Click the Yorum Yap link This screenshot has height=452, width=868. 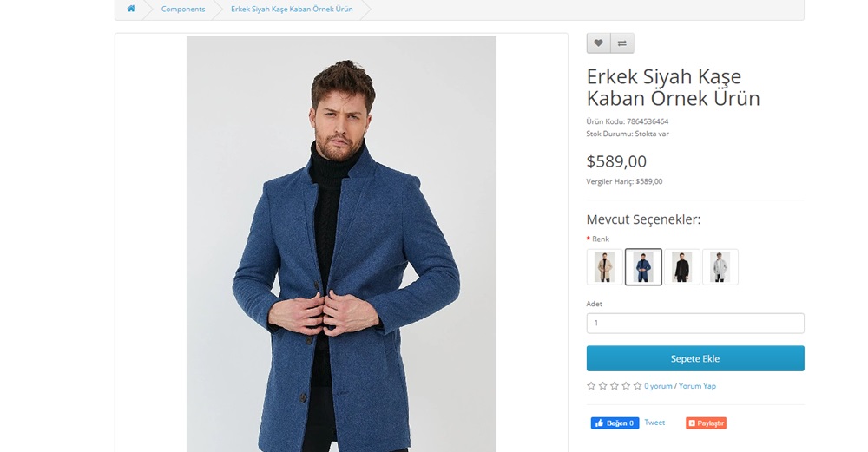[x=697, y=386]
